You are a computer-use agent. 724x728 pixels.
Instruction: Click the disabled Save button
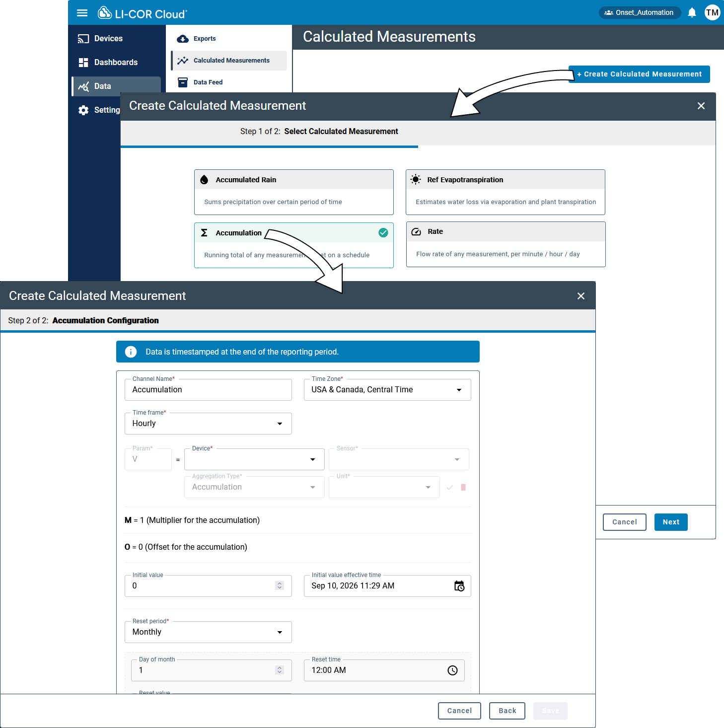click(550, 711)
